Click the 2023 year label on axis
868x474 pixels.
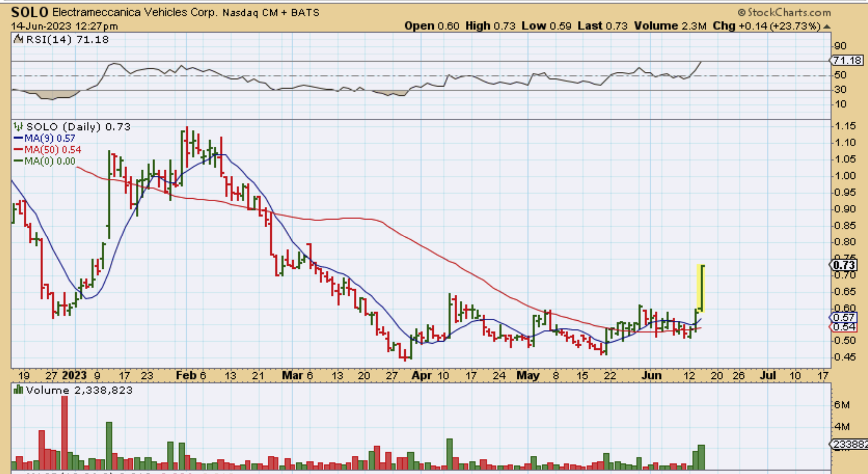(74, 375)
